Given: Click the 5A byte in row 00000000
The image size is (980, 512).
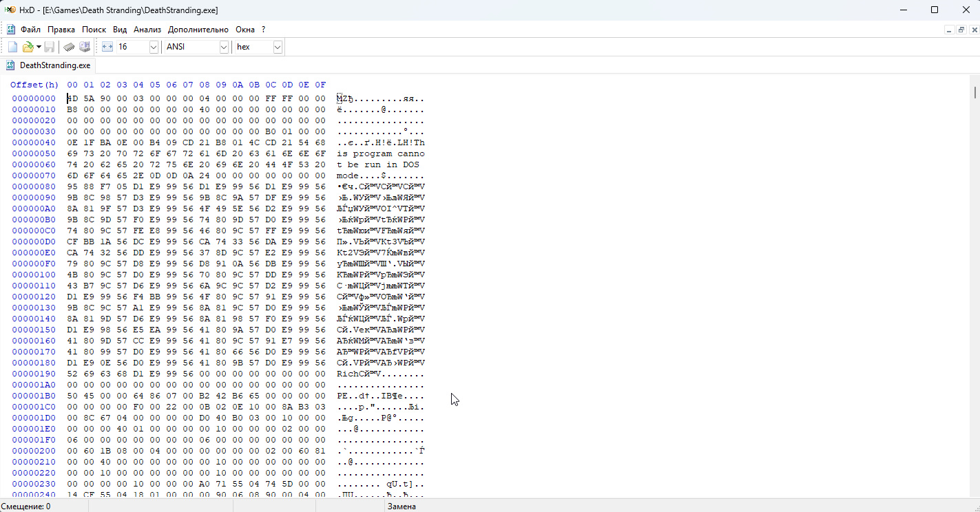Looking at the screenshot, I should click(x=89, y=98).
